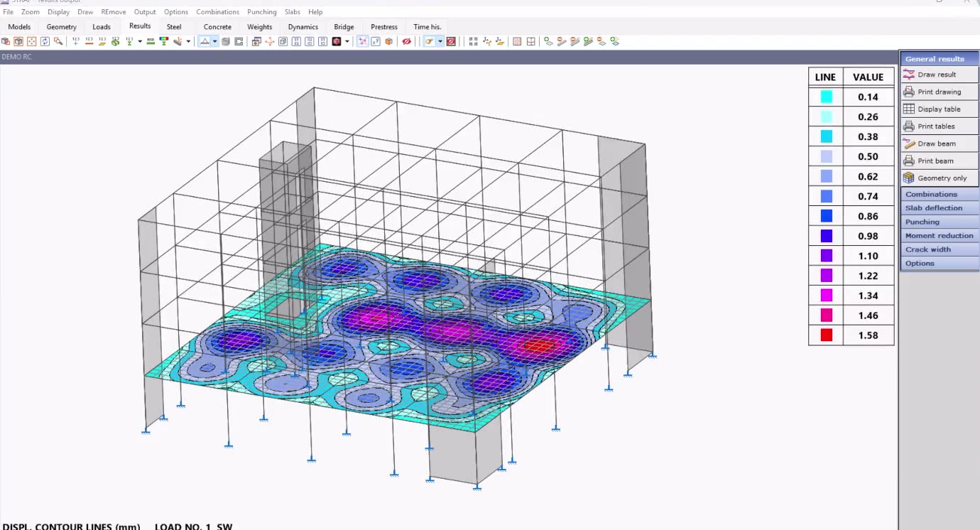
Task: Click the first green plus level icon
Action: pos(548,41)
